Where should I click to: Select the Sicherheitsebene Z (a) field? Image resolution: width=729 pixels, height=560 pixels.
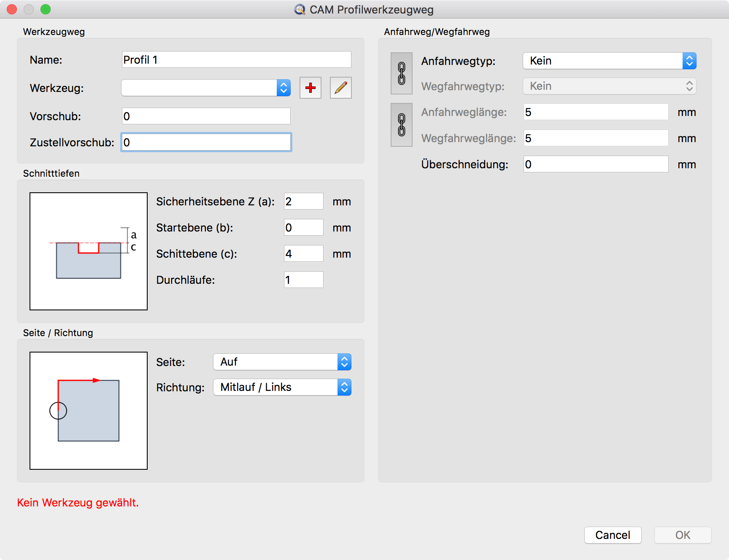pyautogui.click(x=303, y=202)
